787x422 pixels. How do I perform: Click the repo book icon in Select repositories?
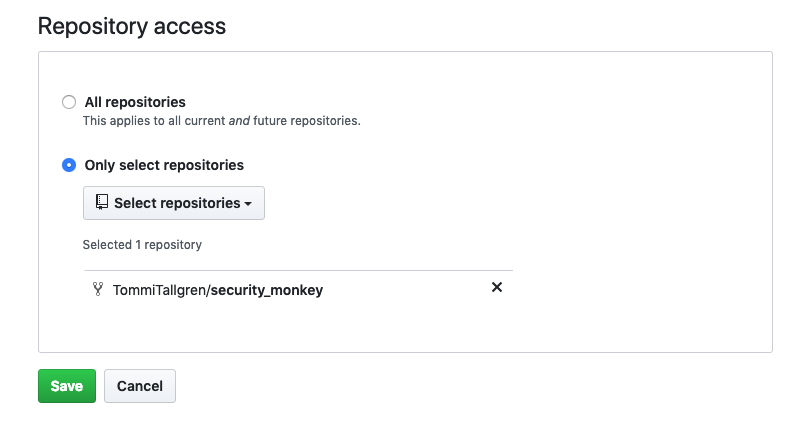101,203
